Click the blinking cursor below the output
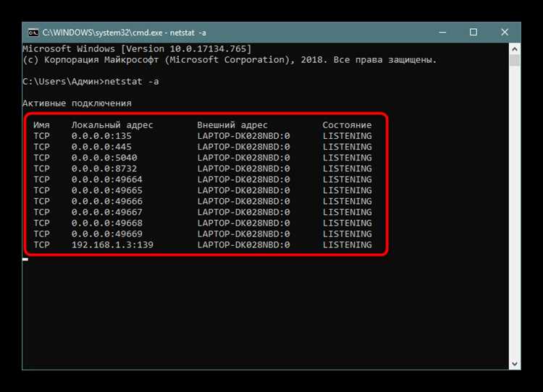Image resolution: width=543 pixels, height=392 pixels. pos(25,259)
